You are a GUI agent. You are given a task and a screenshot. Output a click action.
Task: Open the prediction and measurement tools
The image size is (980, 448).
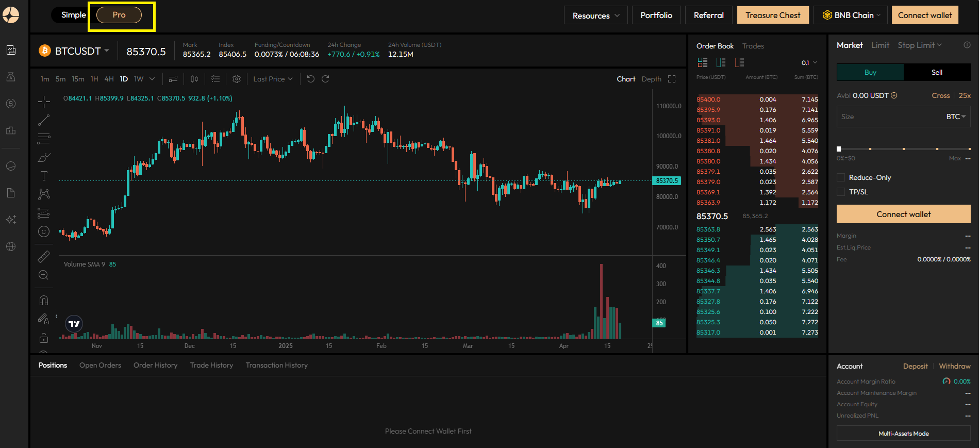(x=44, y=213)
